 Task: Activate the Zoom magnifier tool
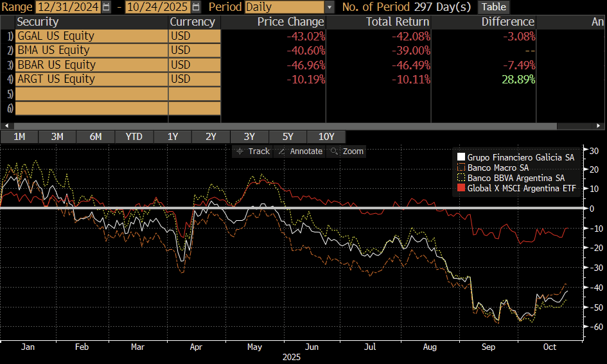[346, 152]
